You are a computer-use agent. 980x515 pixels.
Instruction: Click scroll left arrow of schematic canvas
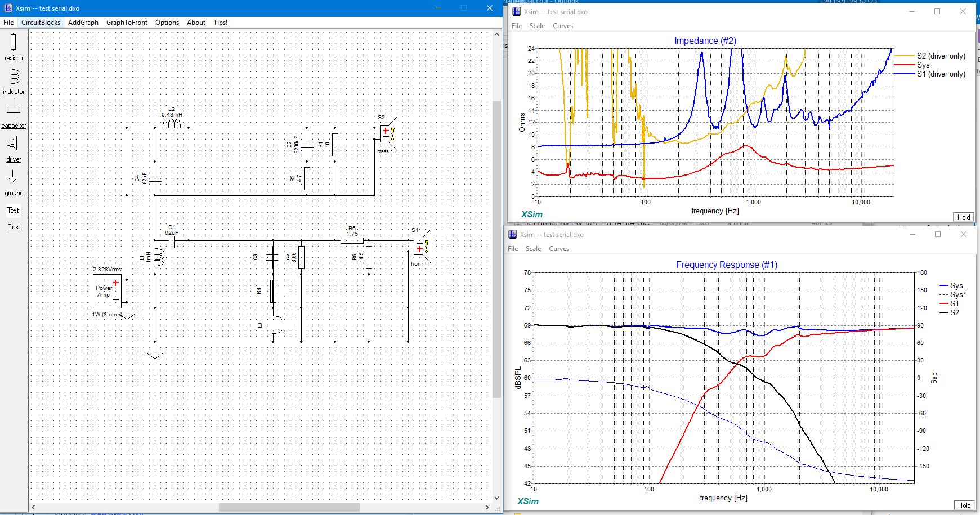click(x=33, y=507)
